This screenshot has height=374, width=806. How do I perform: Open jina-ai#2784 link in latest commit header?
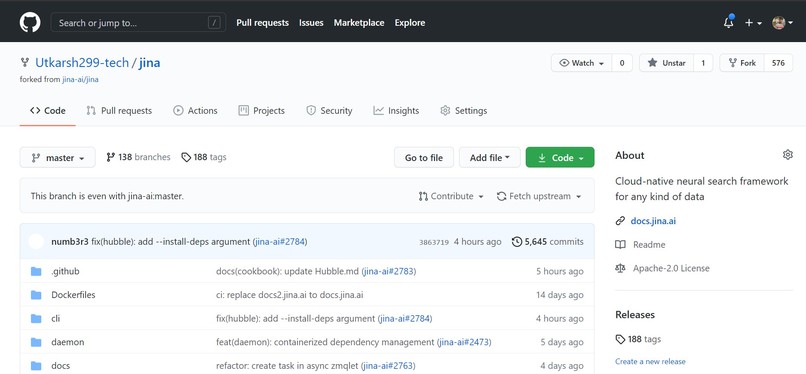coord(281,241)
